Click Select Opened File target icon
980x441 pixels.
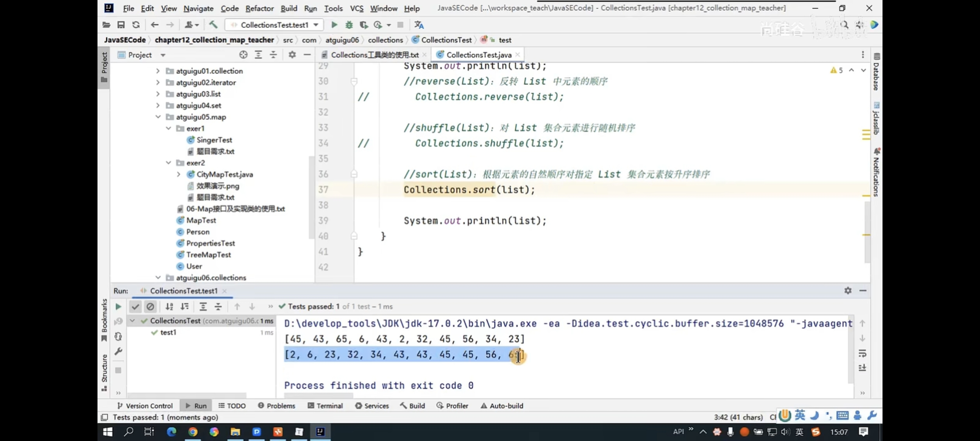tap(244, 55)
